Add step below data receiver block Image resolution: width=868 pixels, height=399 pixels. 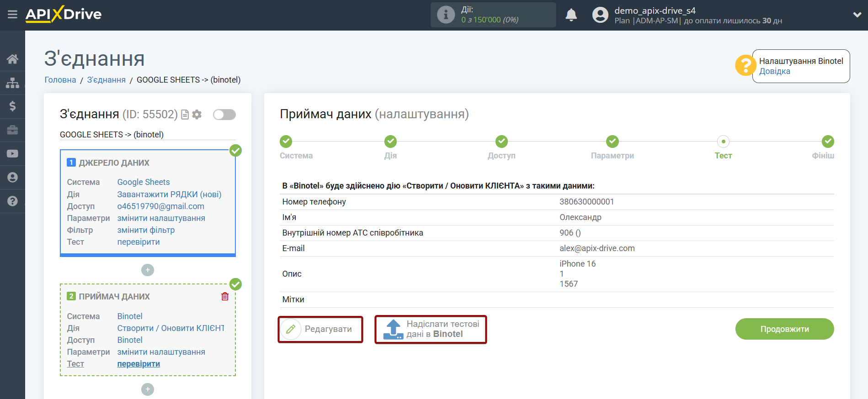pyautogui.click(x=147, y=389)
